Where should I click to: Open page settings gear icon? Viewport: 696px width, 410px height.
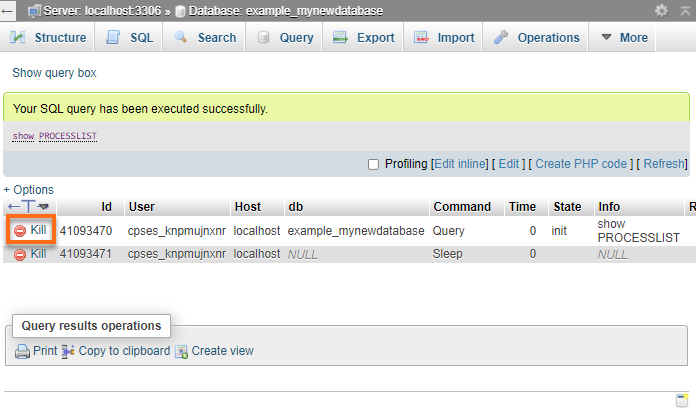click(x=661, y=10)
